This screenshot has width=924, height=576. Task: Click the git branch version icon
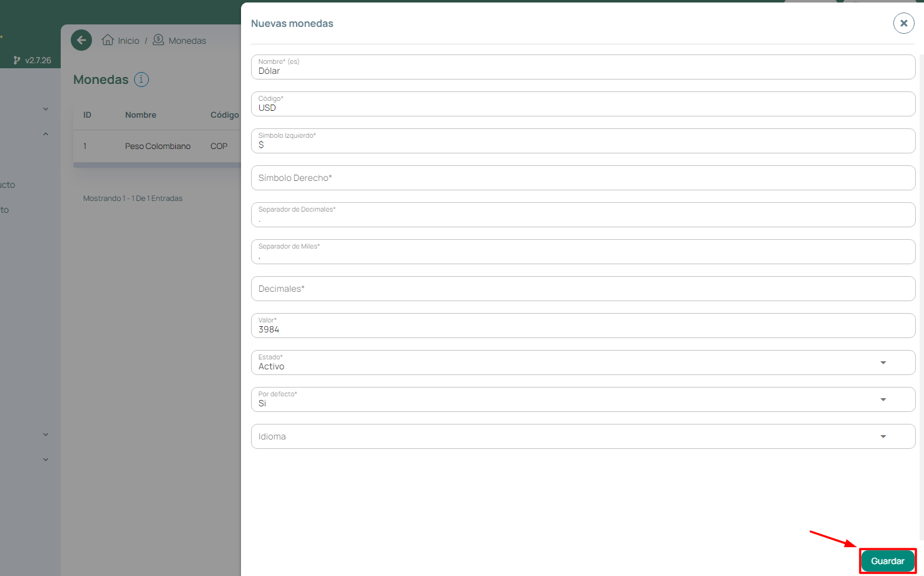17,60
